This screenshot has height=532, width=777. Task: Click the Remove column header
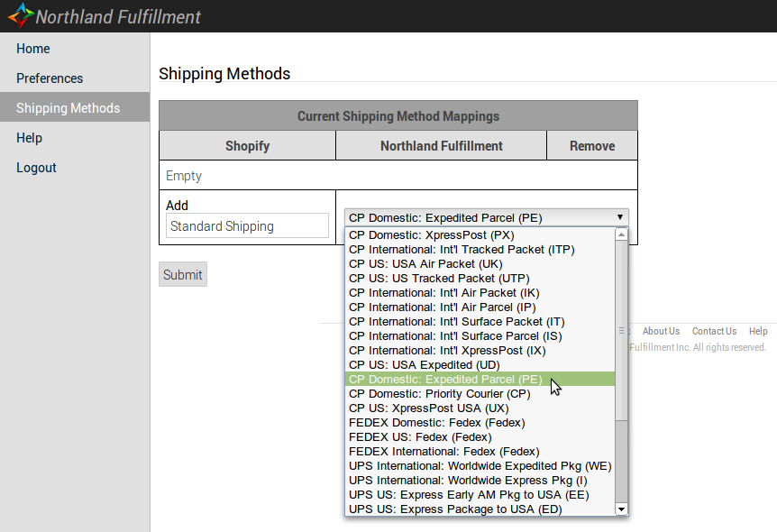[x=592, y=145]
